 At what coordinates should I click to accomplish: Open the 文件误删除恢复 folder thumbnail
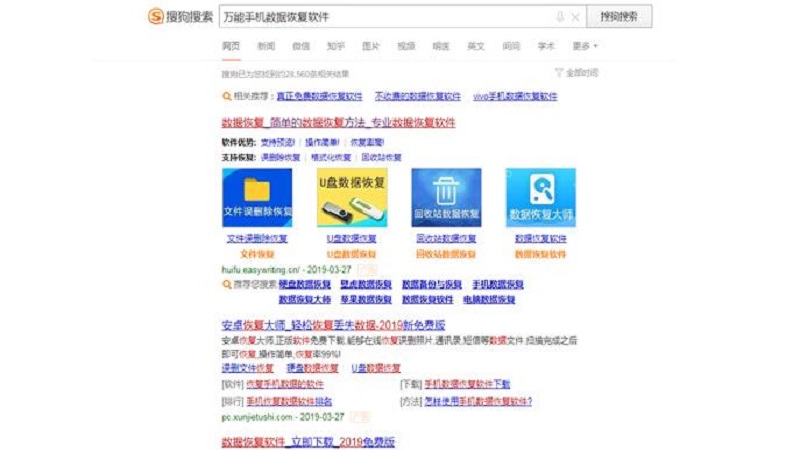tap(257, 198)
